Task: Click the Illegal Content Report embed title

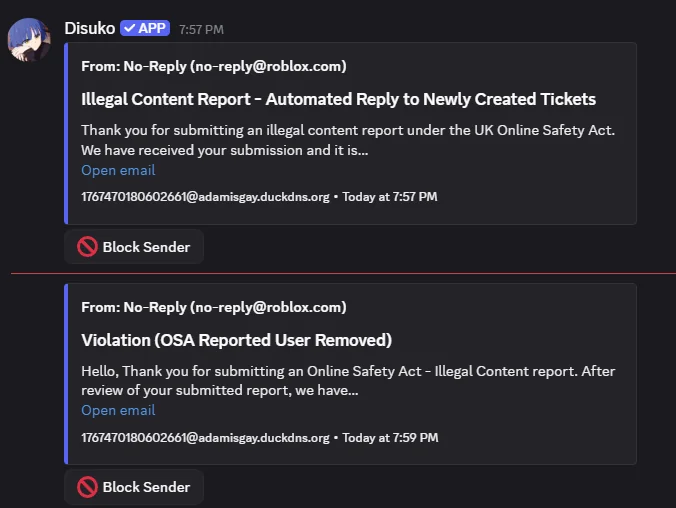Action: tap(338, 99)
